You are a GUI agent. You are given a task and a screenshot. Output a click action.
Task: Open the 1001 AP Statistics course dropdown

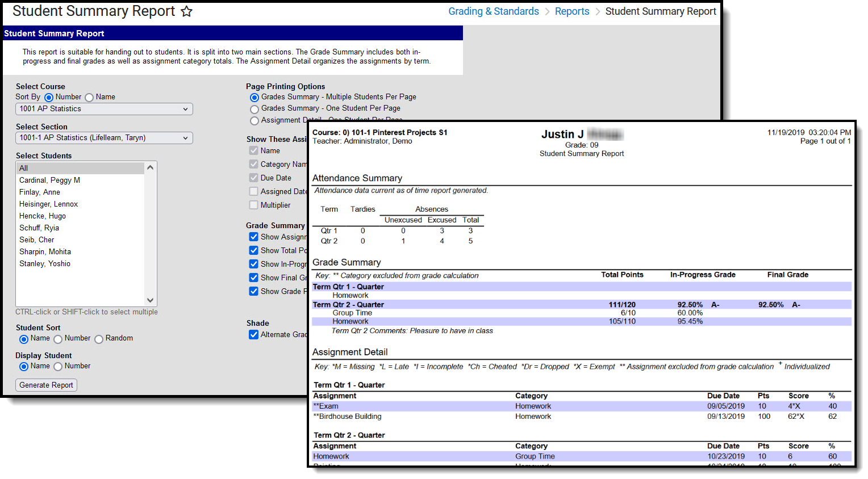coord(104,109)
